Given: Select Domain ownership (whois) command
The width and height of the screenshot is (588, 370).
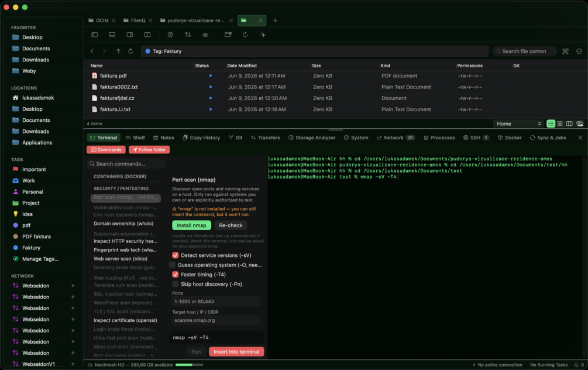Looking at the screenshot, I should [123, 223].
